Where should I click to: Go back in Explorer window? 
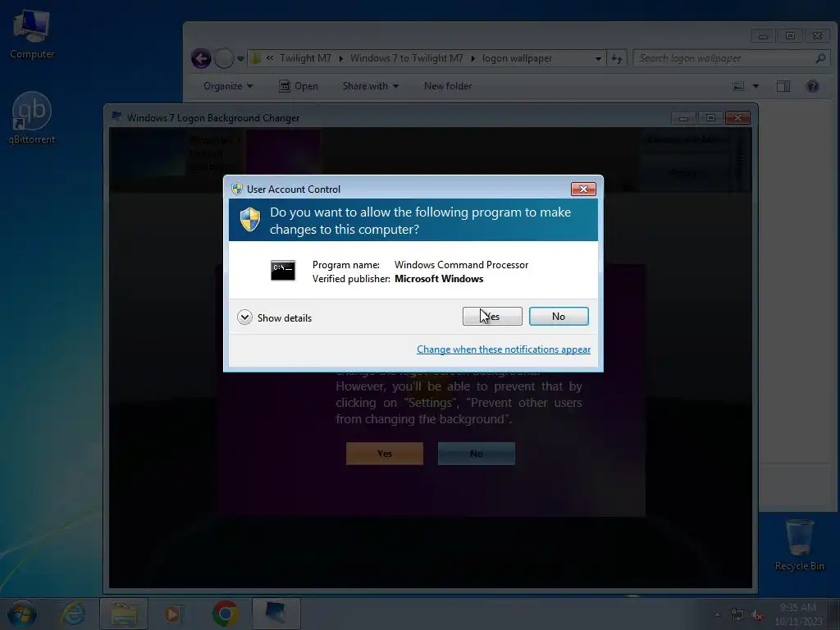201,58
